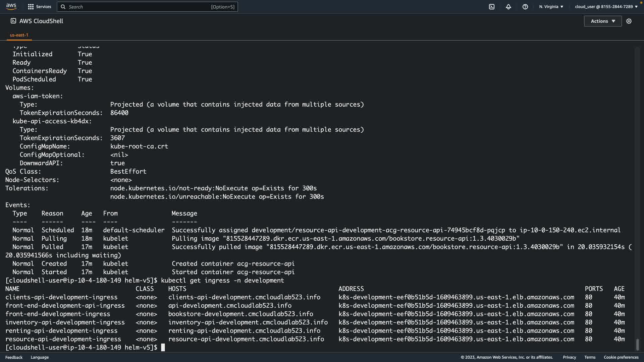Viewport: 644px width, 362px height.
Task: Open the Services grid menu
Action: (31, 7)
